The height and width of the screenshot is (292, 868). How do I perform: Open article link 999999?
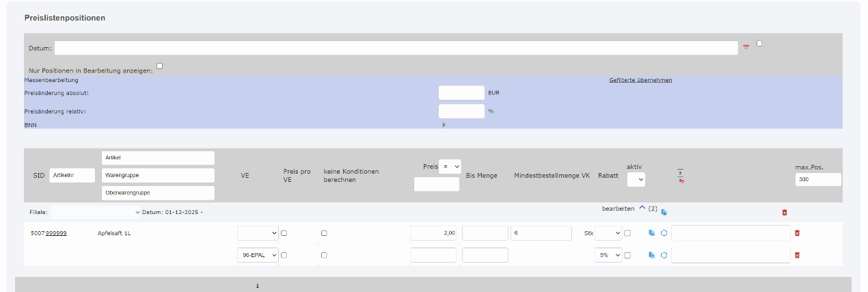56,233
